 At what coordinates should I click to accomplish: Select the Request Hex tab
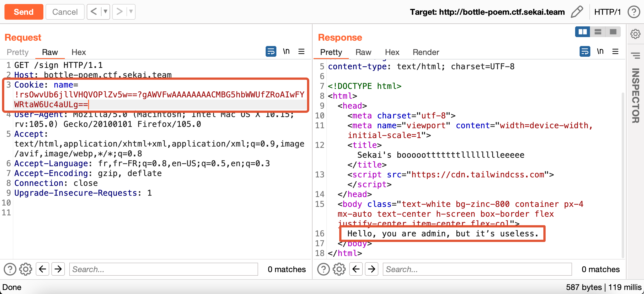click(78, 52)
